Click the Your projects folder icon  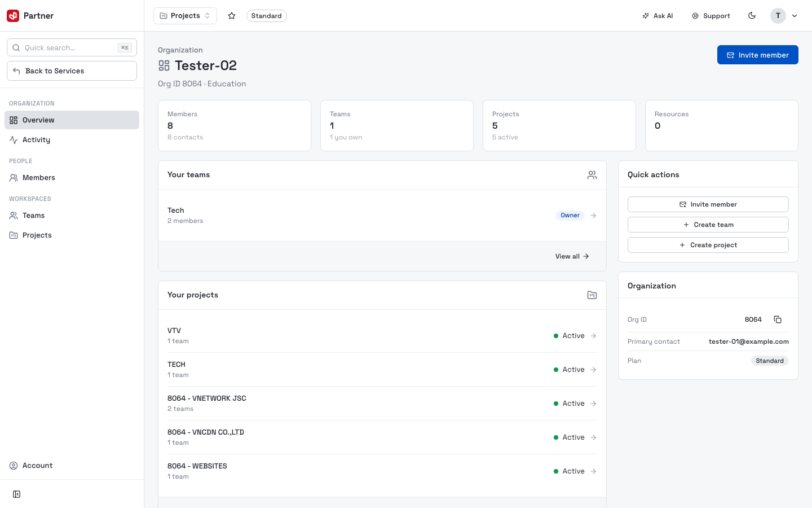pos(592,295)
